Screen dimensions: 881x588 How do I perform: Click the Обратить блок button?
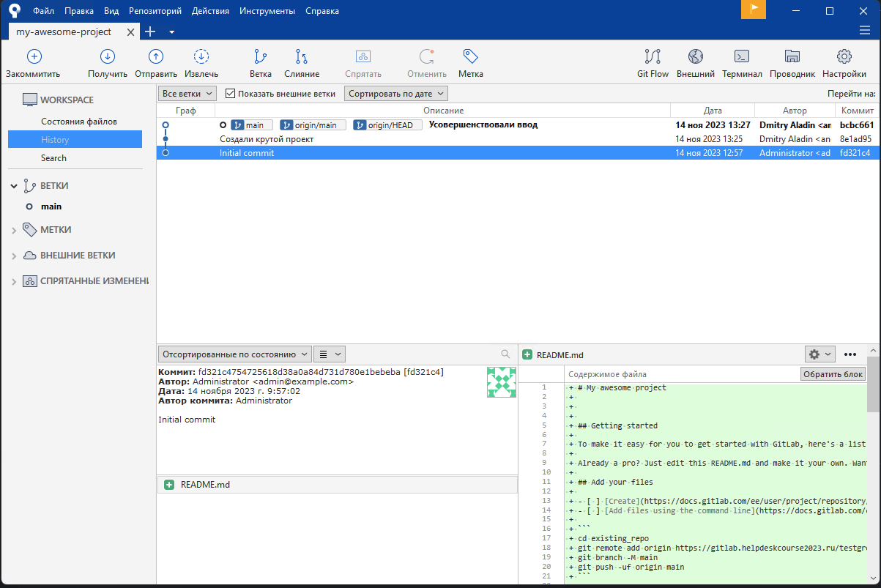[833, 374]
